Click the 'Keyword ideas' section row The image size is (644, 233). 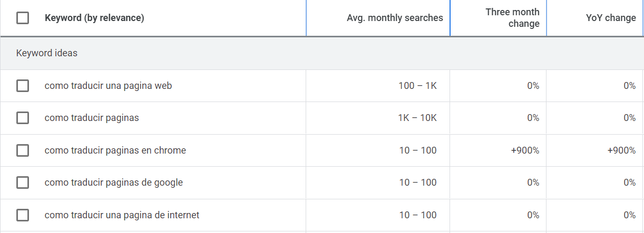pyautogui.click(x=47, y=53)
